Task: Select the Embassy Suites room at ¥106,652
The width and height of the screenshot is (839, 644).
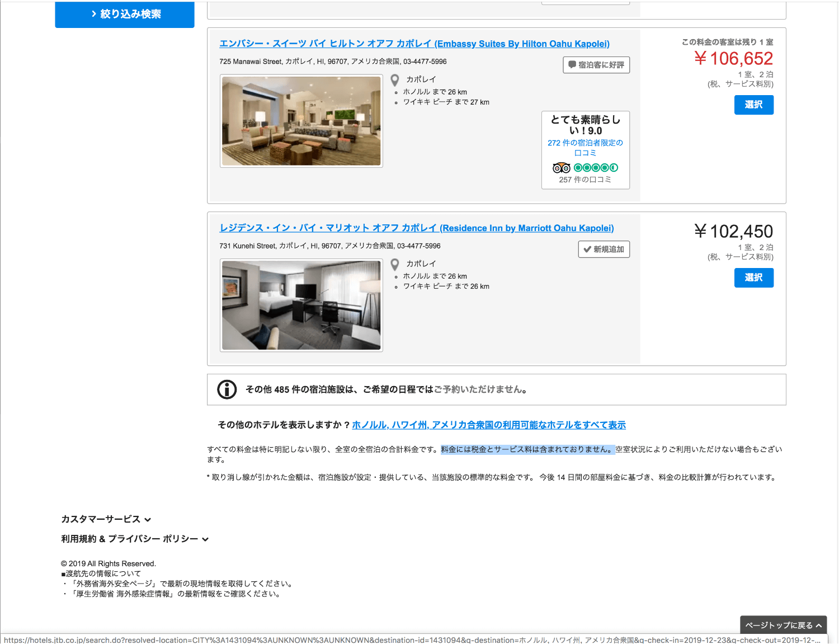Action: pos(753,105)
